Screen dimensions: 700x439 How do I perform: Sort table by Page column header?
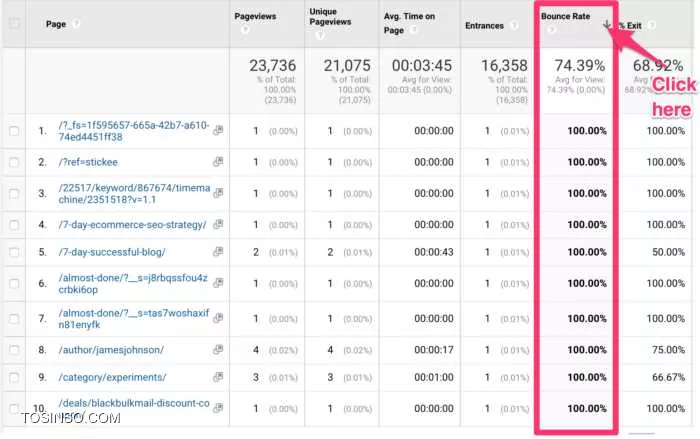[56, 24]
